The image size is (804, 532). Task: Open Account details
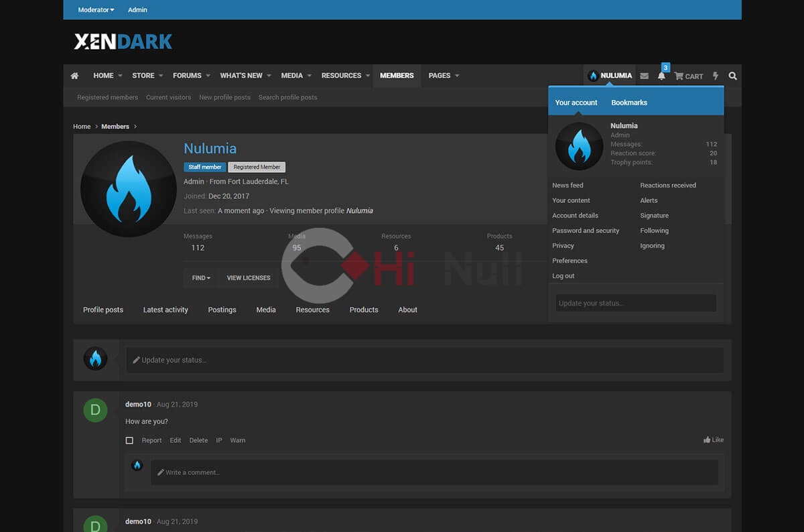575,216
